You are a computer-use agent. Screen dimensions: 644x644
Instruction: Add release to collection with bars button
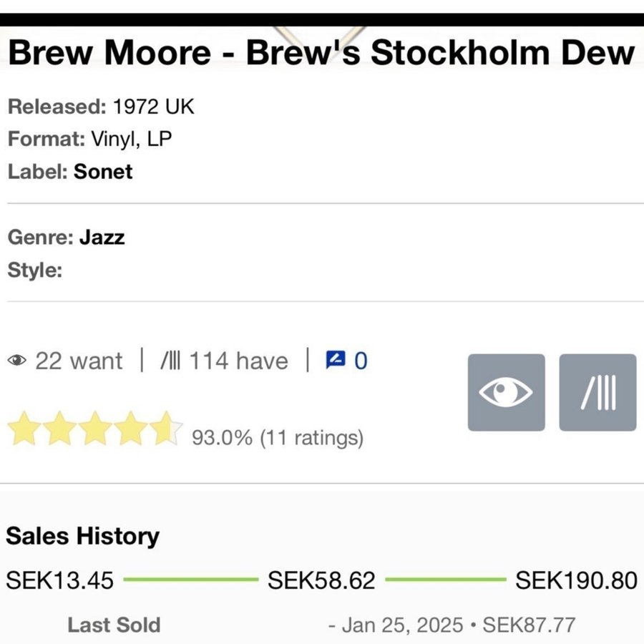[x=597, y=393]
